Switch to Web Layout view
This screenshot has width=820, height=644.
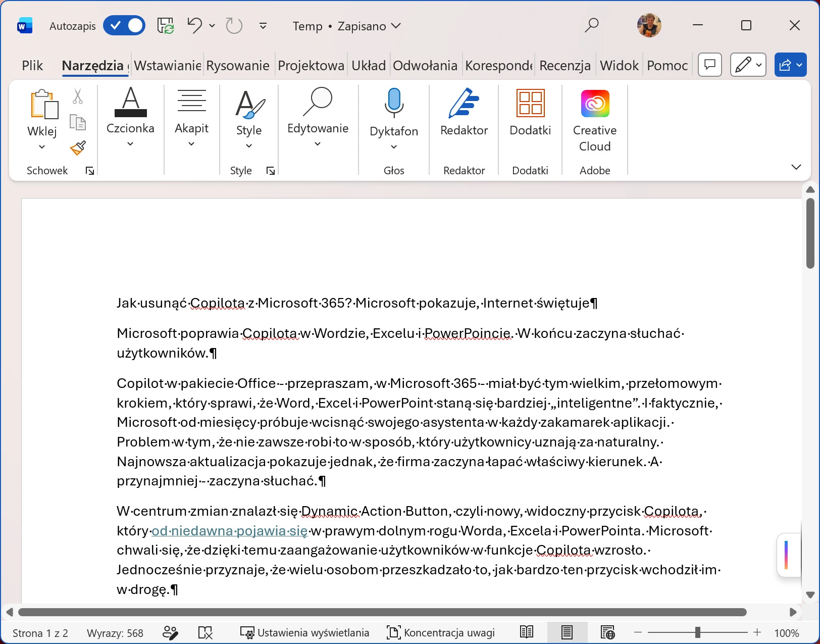607,632
